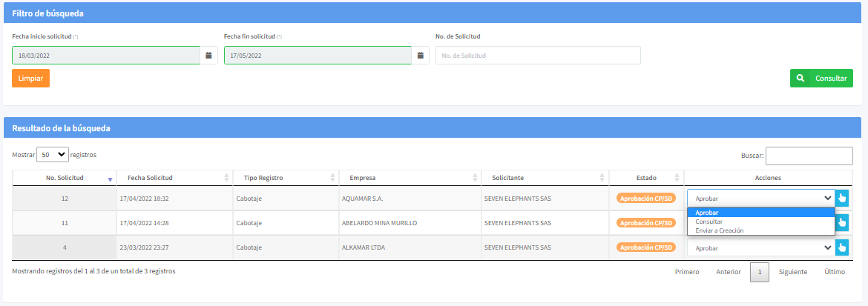Screen dimensions: 868x306
Task: Sort table by No. Solicitud column
Action: [65, 178]
